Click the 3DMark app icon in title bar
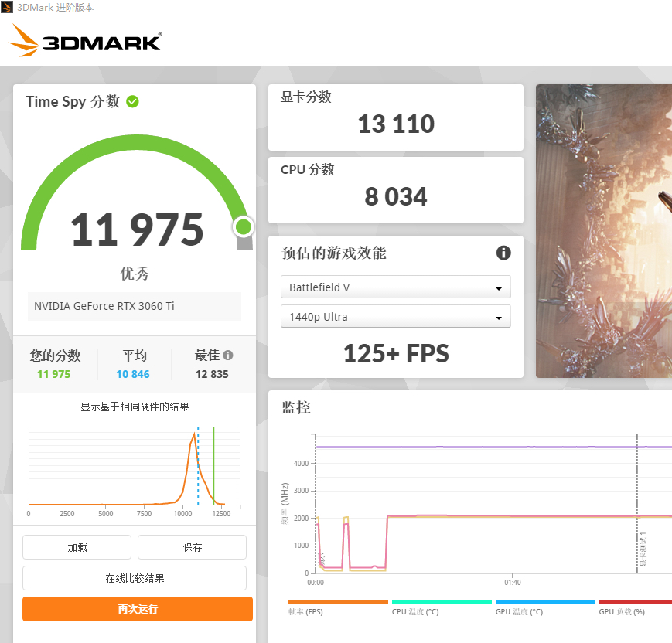The height and width of the screenshot is (643, 672). 7,7
